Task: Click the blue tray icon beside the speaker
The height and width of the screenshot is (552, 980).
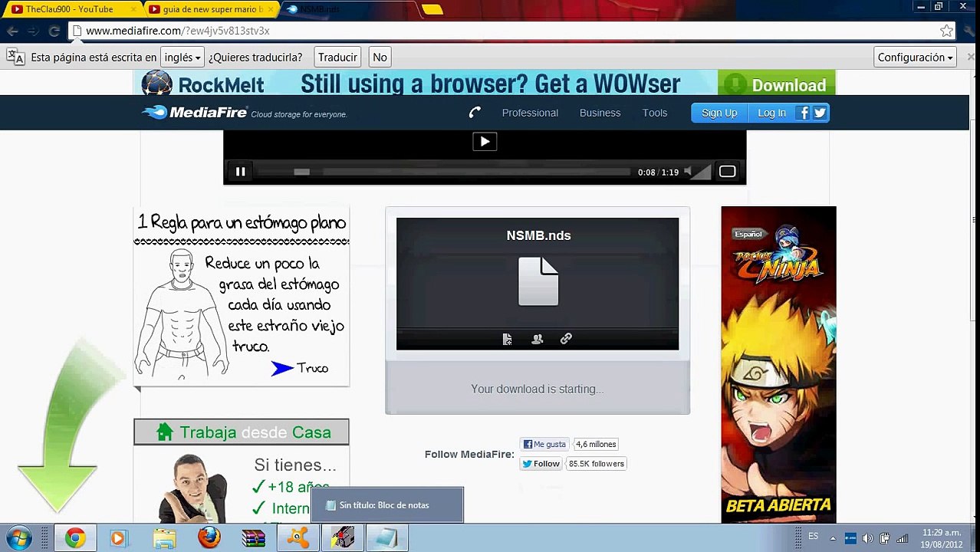Action: (x=850, y=538)
